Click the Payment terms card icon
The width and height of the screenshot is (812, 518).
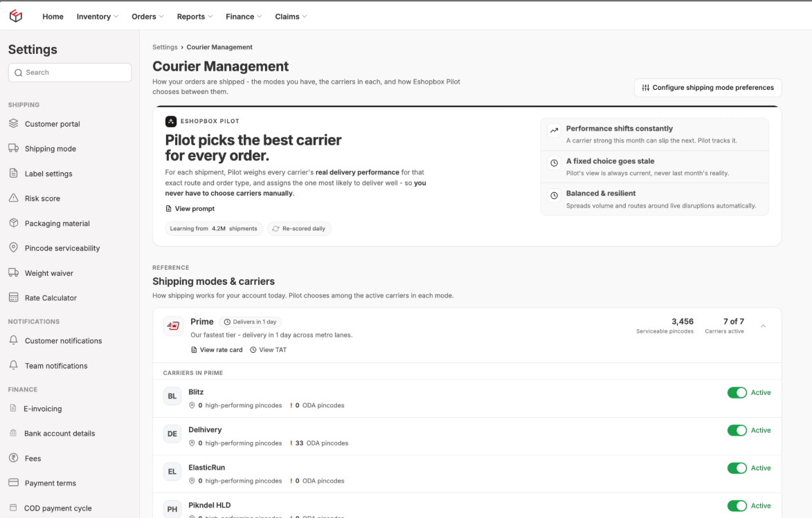pos(13,482)
